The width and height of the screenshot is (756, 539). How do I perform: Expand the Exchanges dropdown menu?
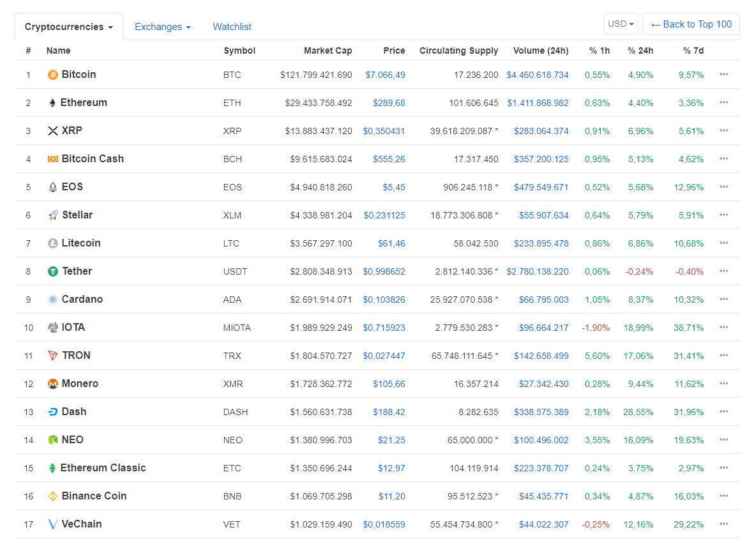[162, 27]
